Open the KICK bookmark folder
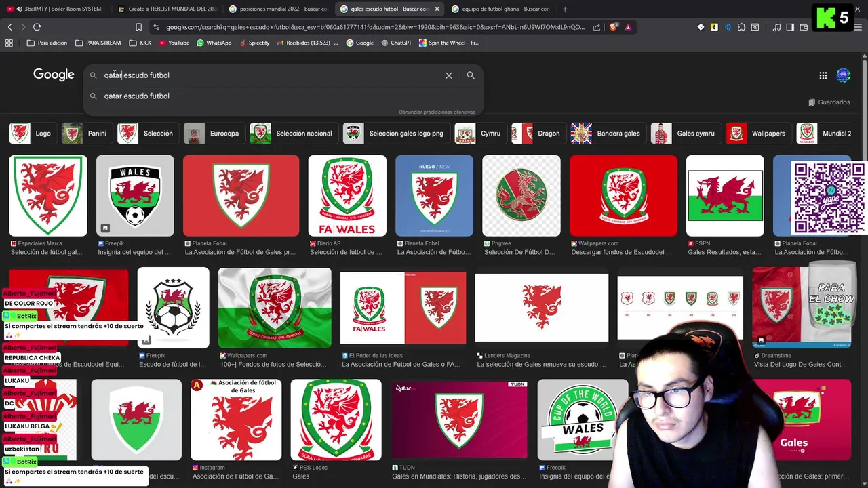868x488 pixels. pos(140,43)
